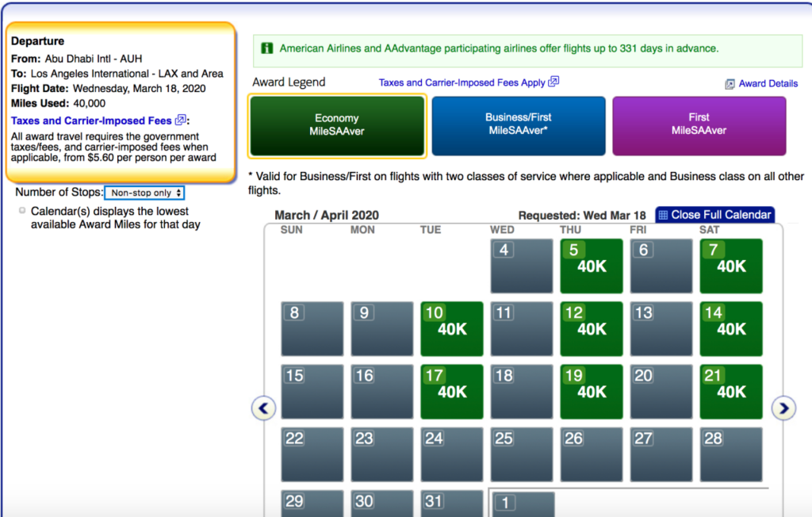This screenshot has height=517, width=812.
Task: Select the calendar note radio button
Action: 21,210
